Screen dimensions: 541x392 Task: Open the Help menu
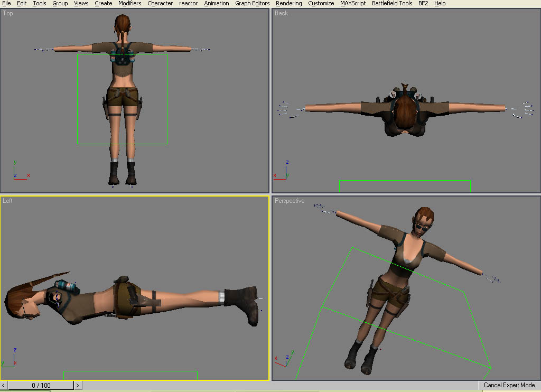pos(440,4)
